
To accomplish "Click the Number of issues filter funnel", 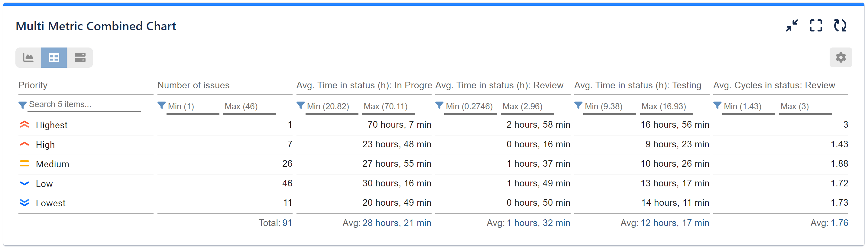I will (161, 106).
